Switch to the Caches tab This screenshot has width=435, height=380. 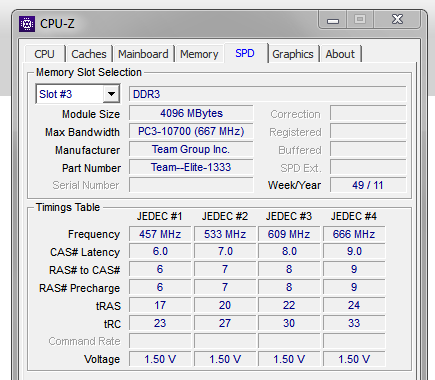[x=89, y=54]
